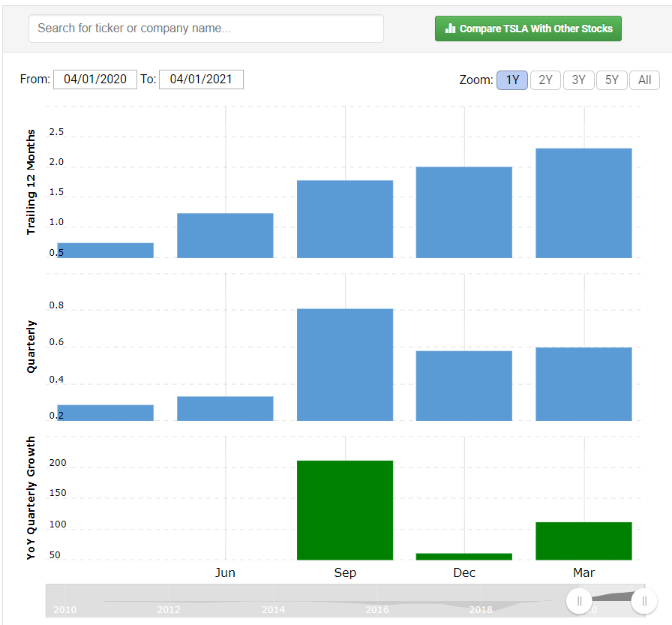
Task: Select the 3Y zoom option
Action: coord(578,80)
